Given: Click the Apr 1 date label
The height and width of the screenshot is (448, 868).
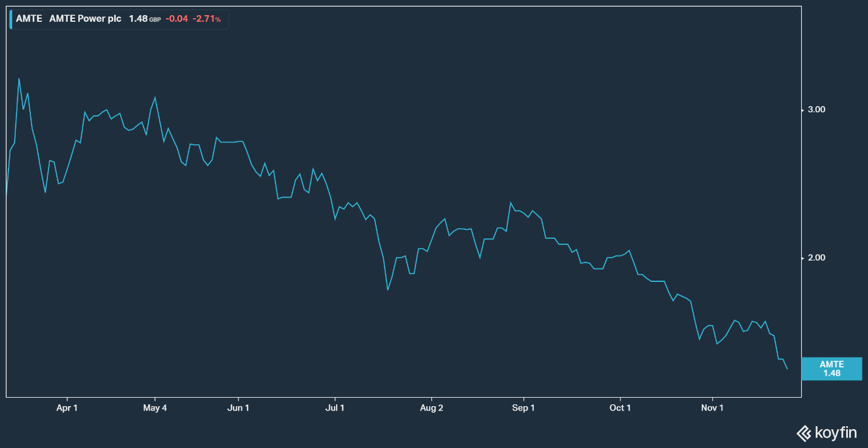Looking at the screenshot, I should pos(67,408).
